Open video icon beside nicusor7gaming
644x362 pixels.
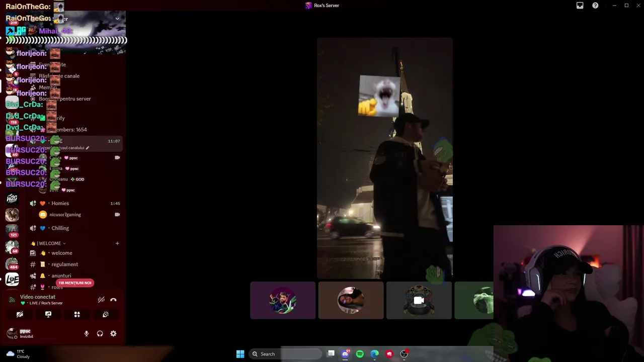(117, 215)
